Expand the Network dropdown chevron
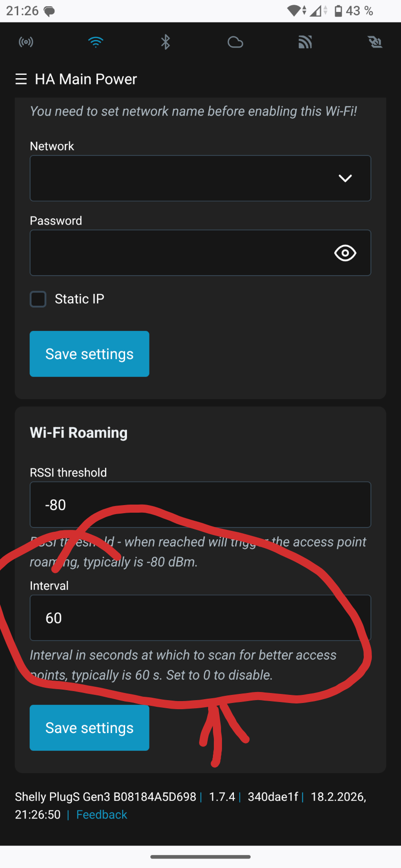401x868 pixels. pos(345,178)
